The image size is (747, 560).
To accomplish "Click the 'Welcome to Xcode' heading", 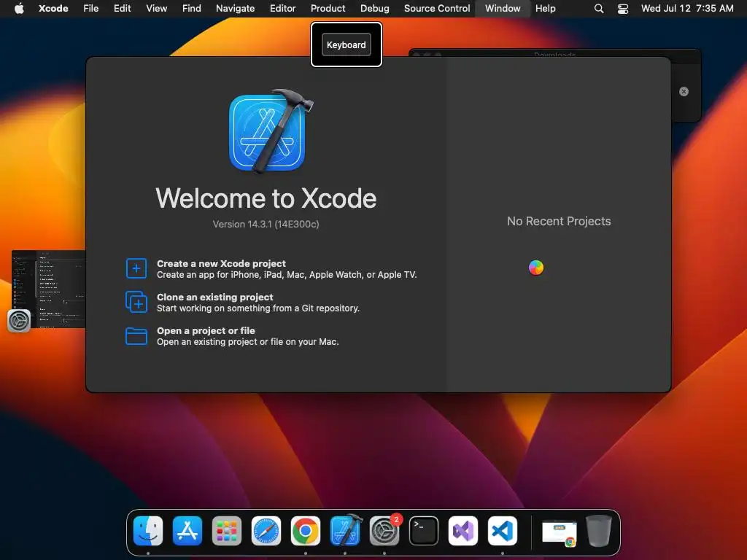I will click(266, 198).
